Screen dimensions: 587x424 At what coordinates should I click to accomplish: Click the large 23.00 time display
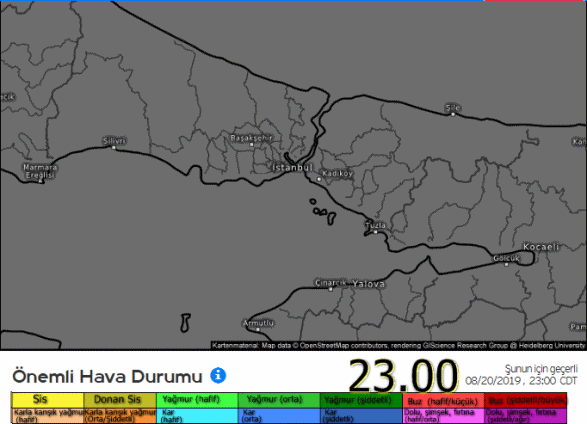coord(403,376)
